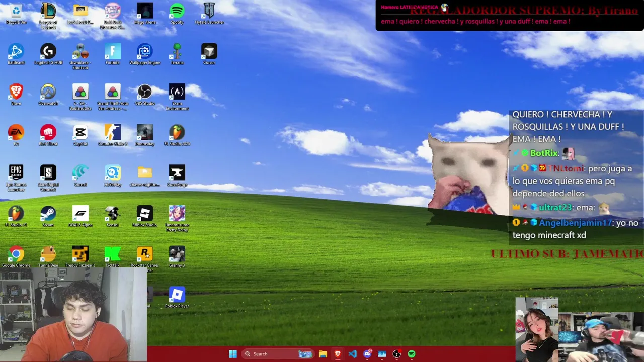The height and width of the screenshot is (362, 644).
Task: Open File Explorer from the taskbar
Action: (323, 354)
